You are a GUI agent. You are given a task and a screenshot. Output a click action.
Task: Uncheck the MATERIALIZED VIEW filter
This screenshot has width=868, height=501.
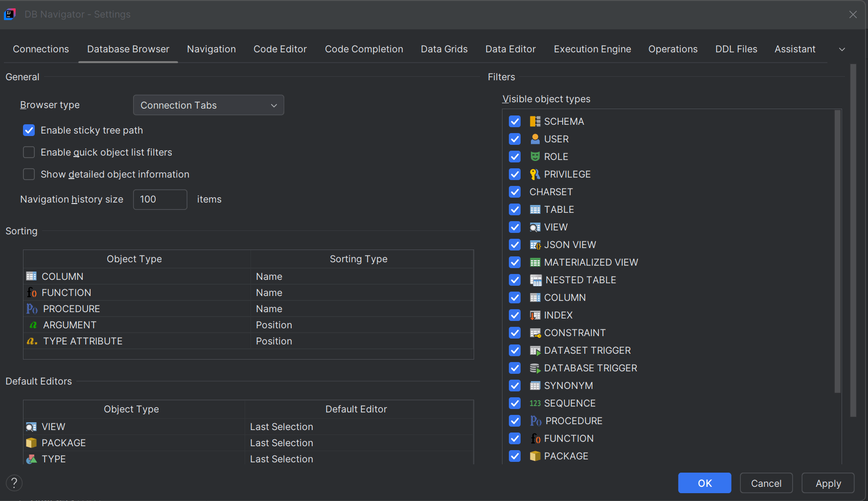(x=514, y=262)
